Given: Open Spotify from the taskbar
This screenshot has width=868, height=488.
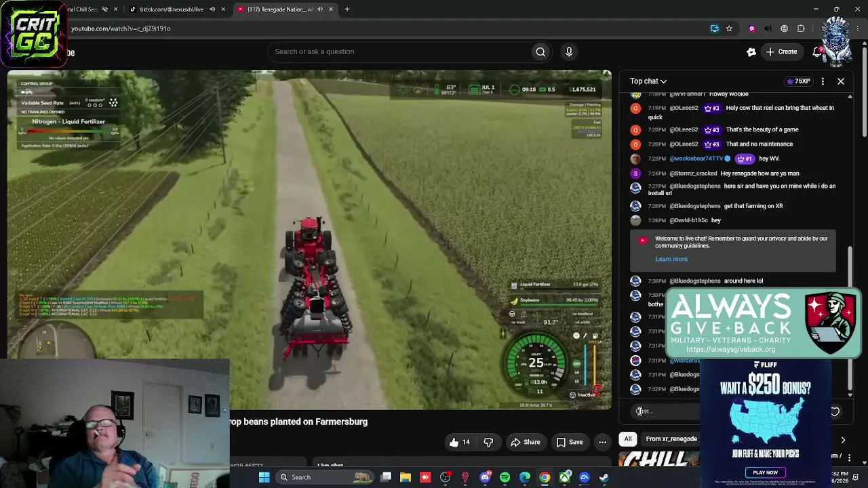Looking at the screenshot, I should (505, 477).
